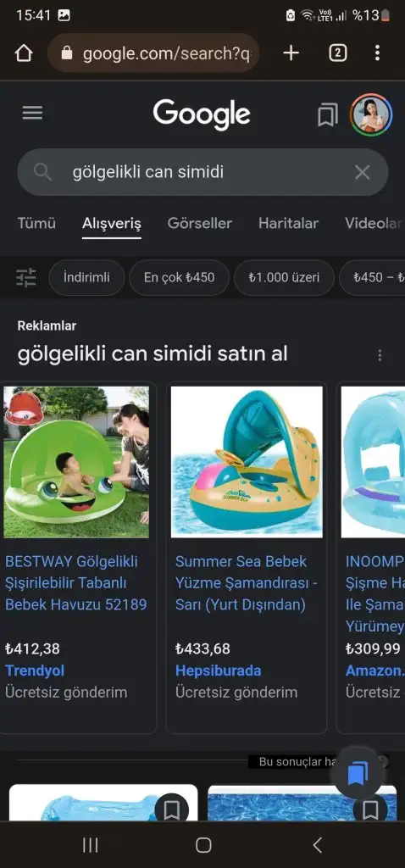
Task: Open the tab switcher showing 2 tabs
Action: tap(338, 53)
